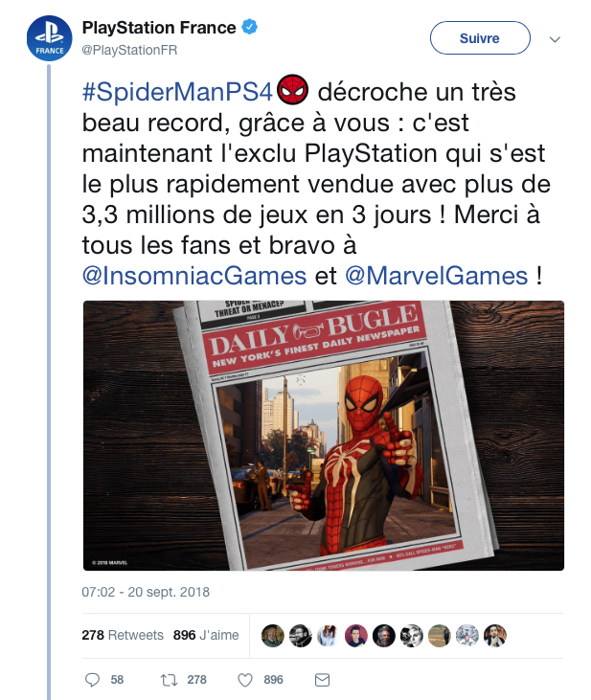Open the @InsomniacGames mention link

194,276
